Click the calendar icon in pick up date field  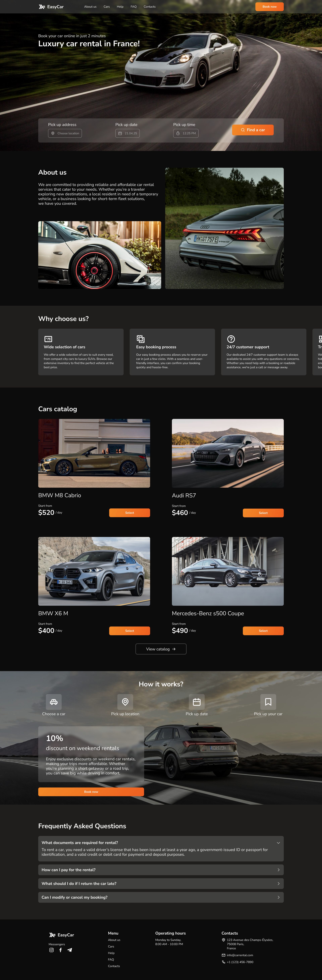point(120,133)
